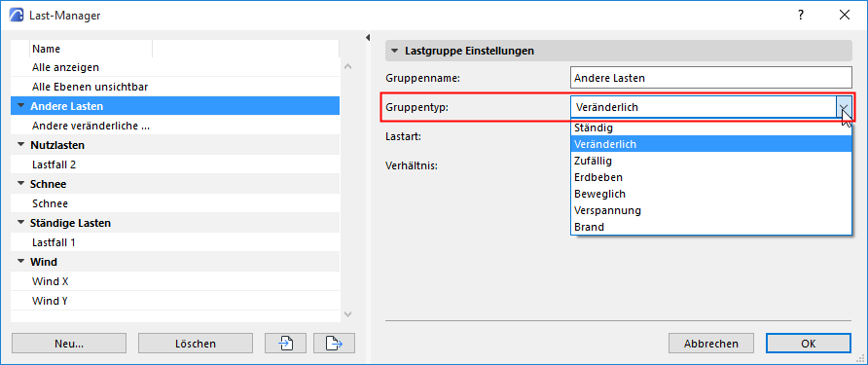Click the Gruppentyp label
The height and width of the screenshot is (365, 868).
tap(416, 107)
